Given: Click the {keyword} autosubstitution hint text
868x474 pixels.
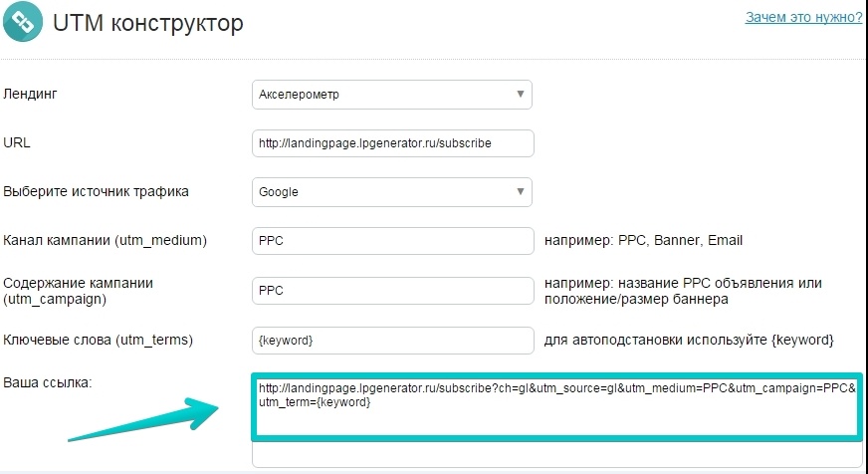Looking at the screenshot, I should 689,340.
